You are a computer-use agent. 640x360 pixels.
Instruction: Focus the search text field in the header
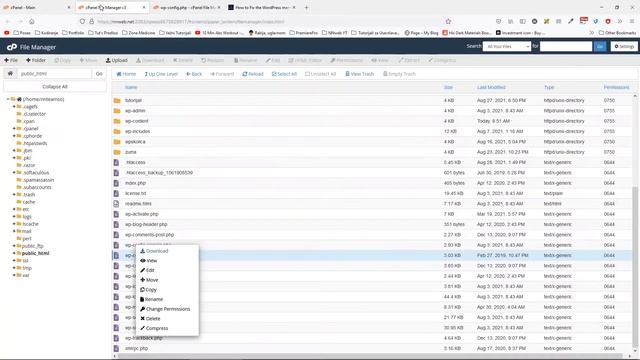click(566, 47)
